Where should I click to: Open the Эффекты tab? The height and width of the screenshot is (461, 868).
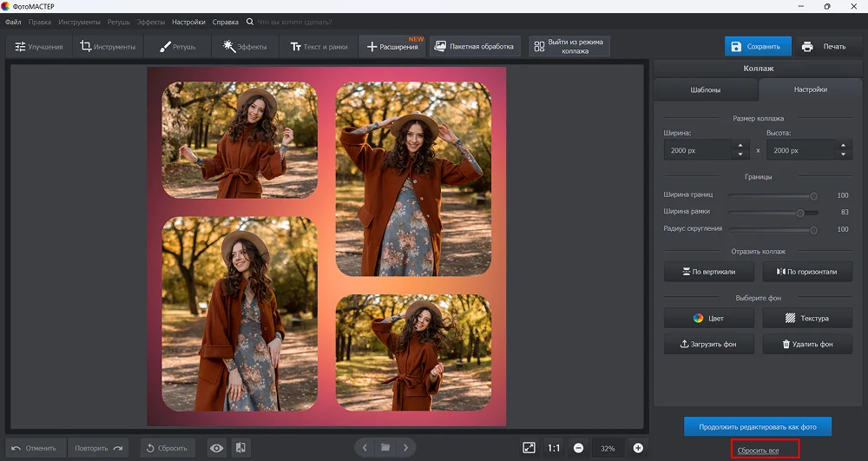245,47
